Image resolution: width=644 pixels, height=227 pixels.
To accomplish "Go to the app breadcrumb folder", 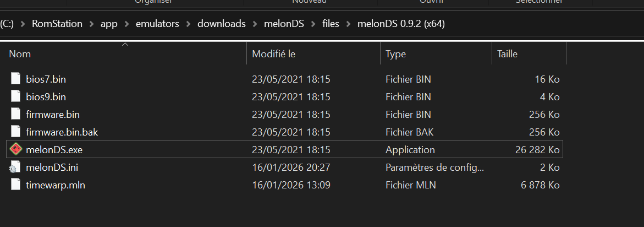I will coord(109,24).
